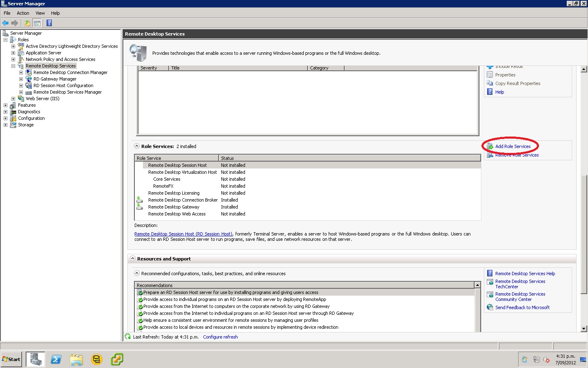588x368 pixels.
Task: Click Configure refresh at the bottom status bar
Action: 220,337
